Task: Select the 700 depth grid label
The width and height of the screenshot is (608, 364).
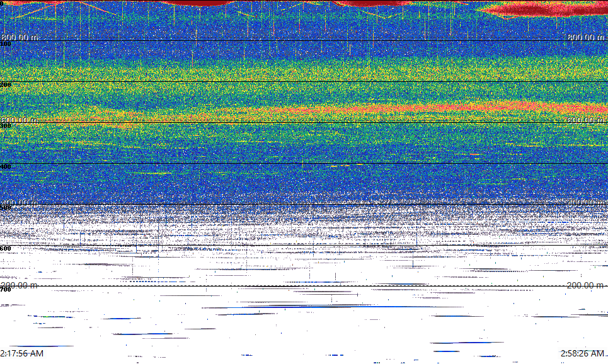Action: tap(6, 289)
